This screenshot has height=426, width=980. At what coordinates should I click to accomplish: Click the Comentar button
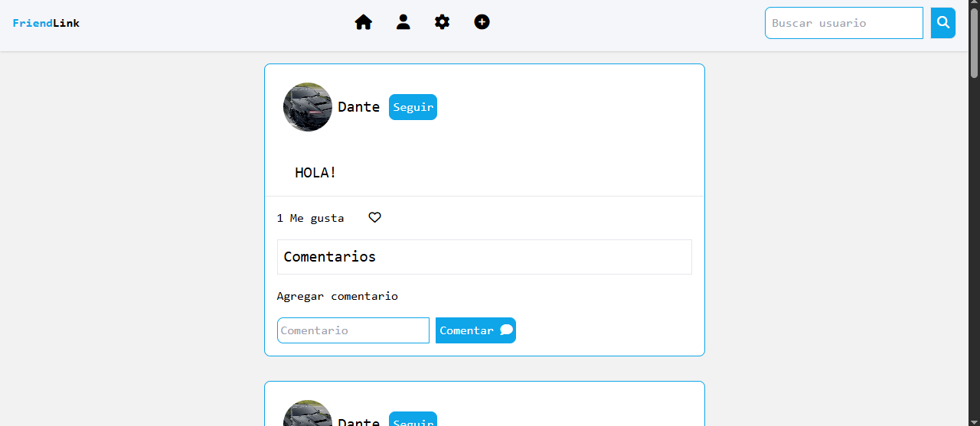[475, 330]
